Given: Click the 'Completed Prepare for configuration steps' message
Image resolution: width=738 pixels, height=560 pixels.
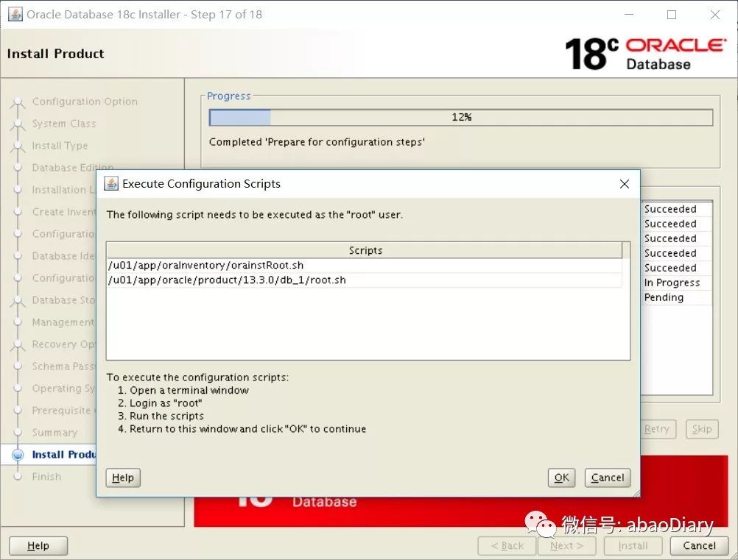Looking at the screenshot, I should pos(317,142).
